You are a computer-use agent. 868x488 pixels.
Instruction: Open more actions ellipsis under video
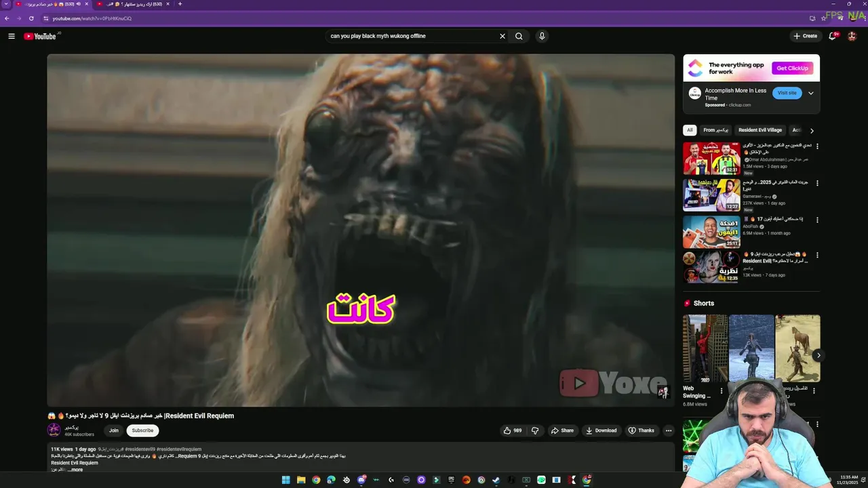(x=669, y=430)
